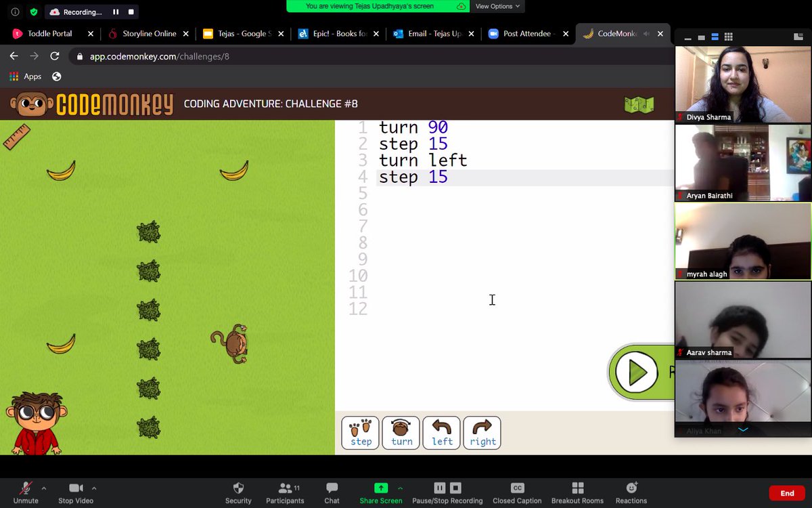This screenshot has height=508, width=812.
Task: Switch to Tejas Google Slides tab
Action: pyautogui.click(x=242, y=33)
